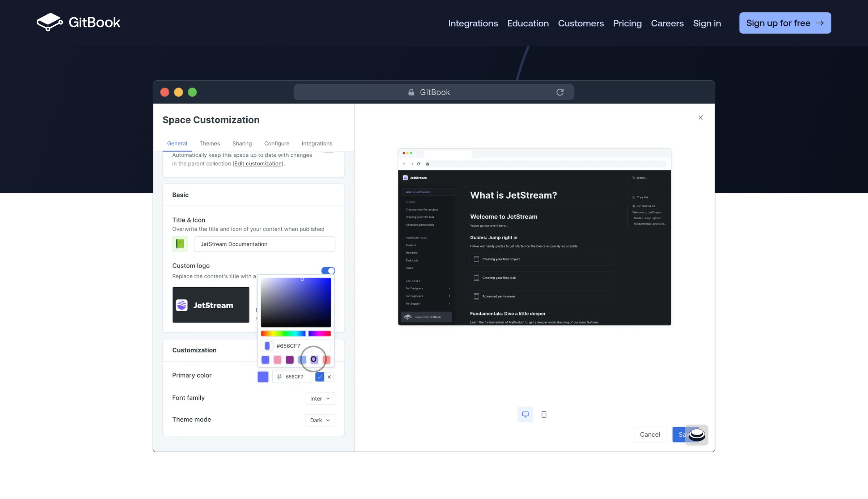
Task: Open Careers in the site header menu
Action: (x=667, y=23)
